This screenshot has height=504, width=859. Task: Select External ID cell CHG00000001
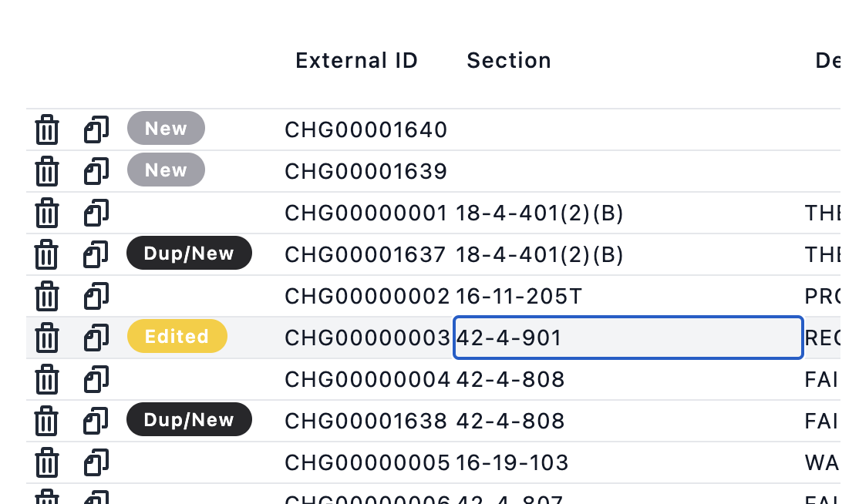click(x=366, y=213)
